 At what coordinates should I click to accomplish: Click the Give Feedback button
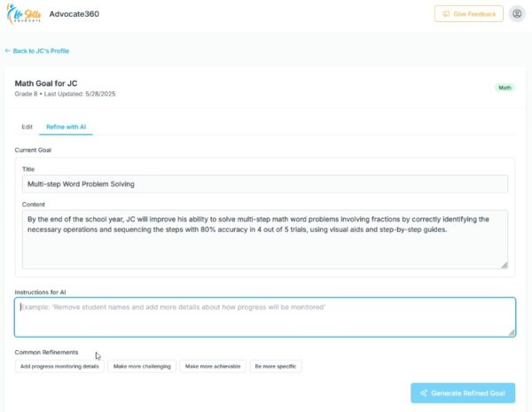tap(469, 14)
